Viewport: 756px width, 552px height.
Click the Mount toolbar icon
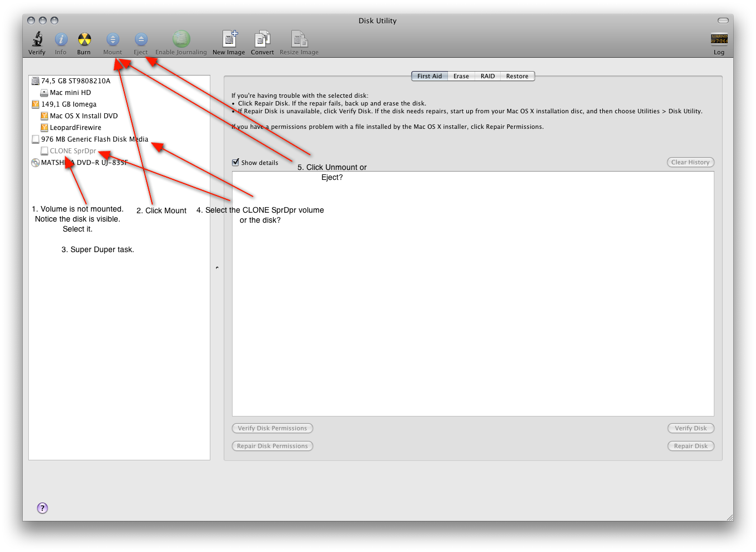113,39
